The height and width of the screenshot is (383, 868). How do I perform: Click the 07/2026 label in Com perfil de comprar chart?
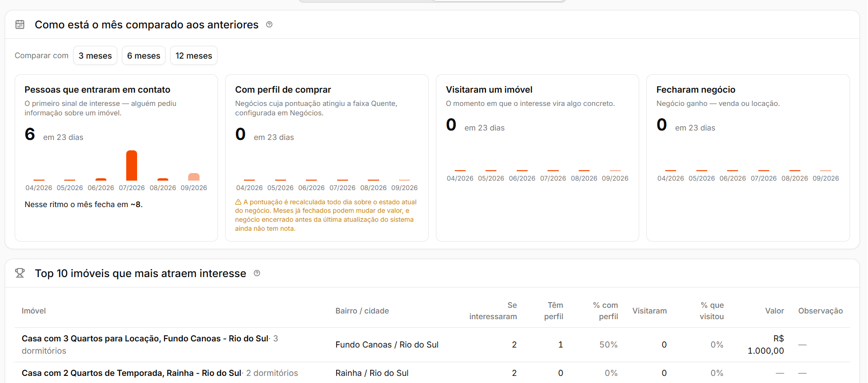pos(342,188)
